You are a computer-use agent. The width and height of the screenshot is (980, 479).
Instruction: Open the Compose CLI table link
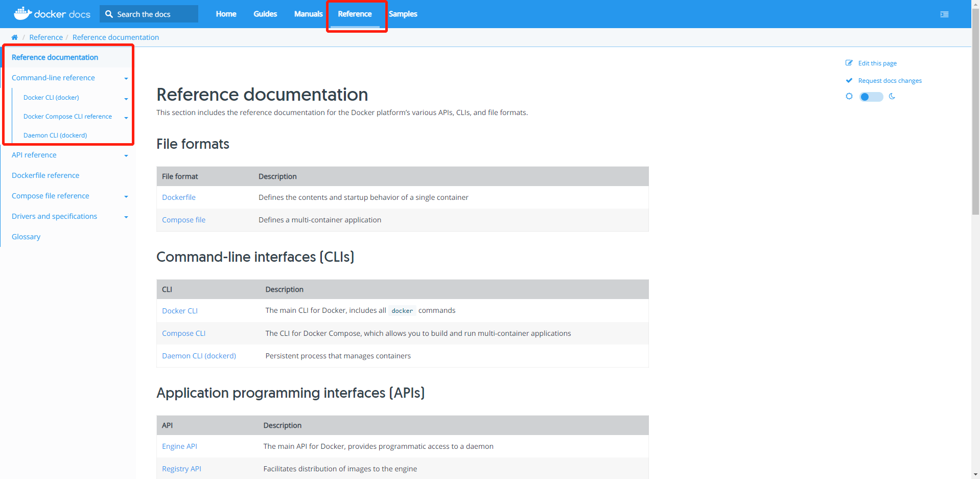pos(183,333)
